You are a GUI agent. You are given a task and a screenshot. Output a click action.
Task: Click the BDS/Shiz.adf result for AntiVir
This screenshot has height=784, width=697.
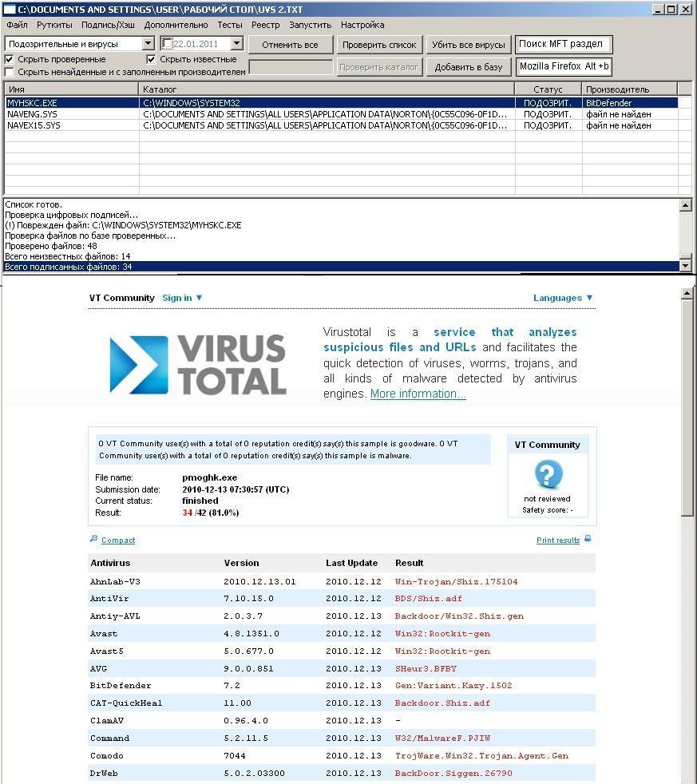click(429, 599)
